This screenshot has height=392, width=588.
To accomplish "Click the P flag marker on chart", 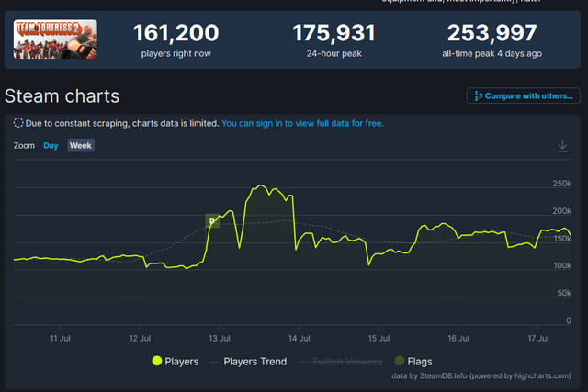I will (212, 221).
